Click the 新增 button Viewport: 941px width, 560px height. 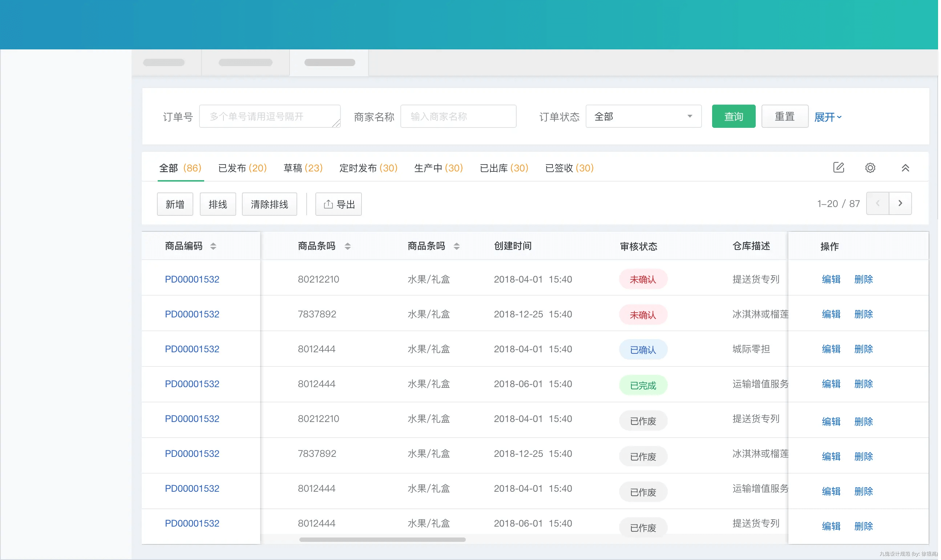(x=175, y=204)
